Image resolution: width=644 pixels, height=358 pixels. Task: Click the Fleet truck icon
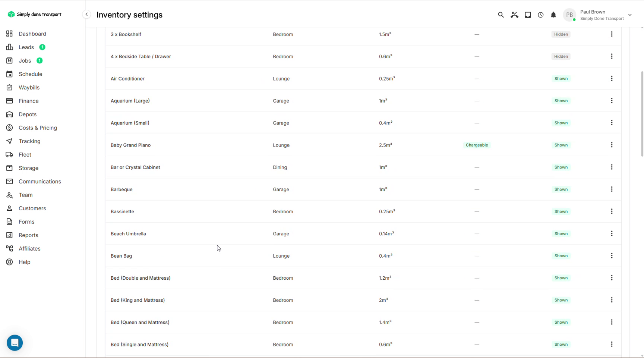coord(9,155)
